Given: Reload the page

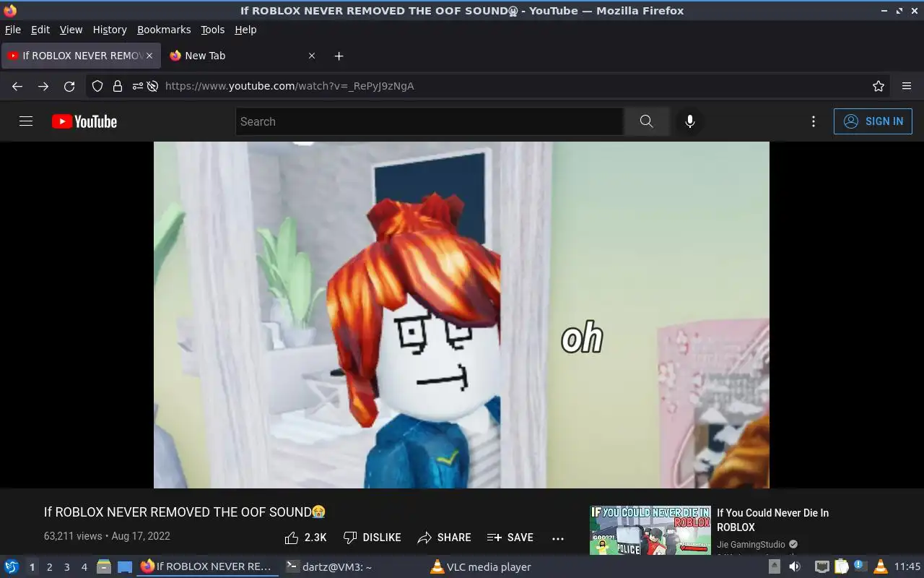Looking at the screenshot, I should 69,86.
